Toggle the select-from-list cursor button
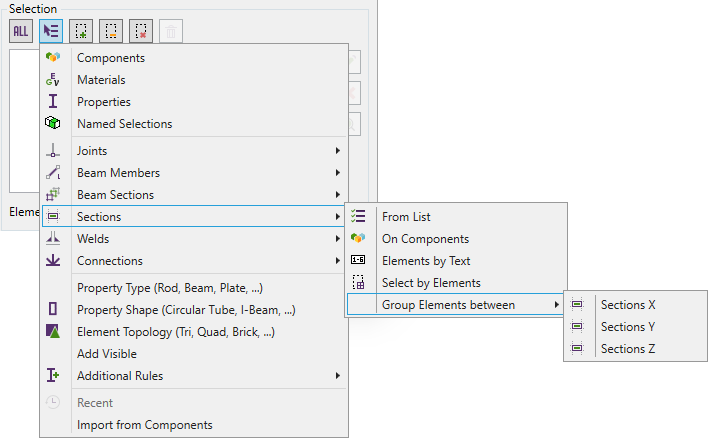Viewport: 708px width, 438px height. pos(52,31)
